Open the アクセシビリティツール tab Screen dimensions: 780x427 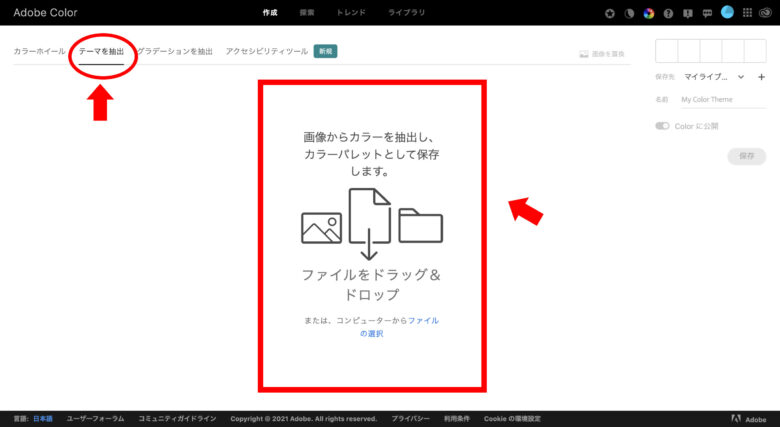click(267, 51)
